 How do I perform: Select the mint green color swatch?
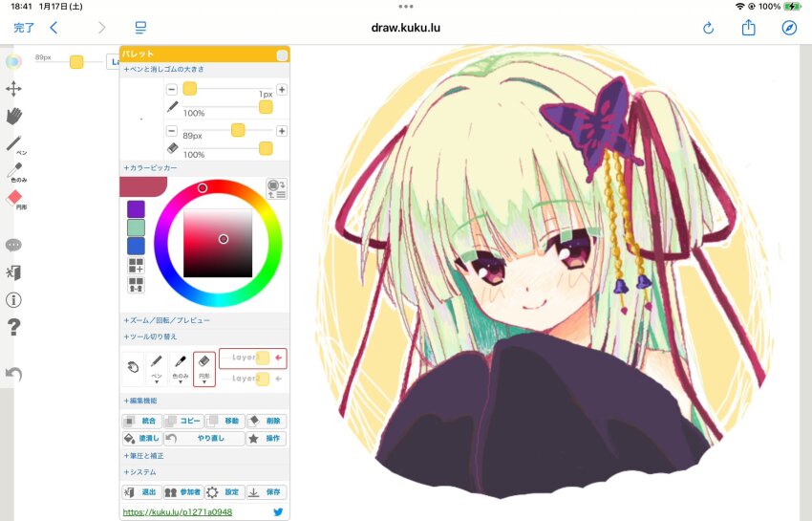[136, 228]
